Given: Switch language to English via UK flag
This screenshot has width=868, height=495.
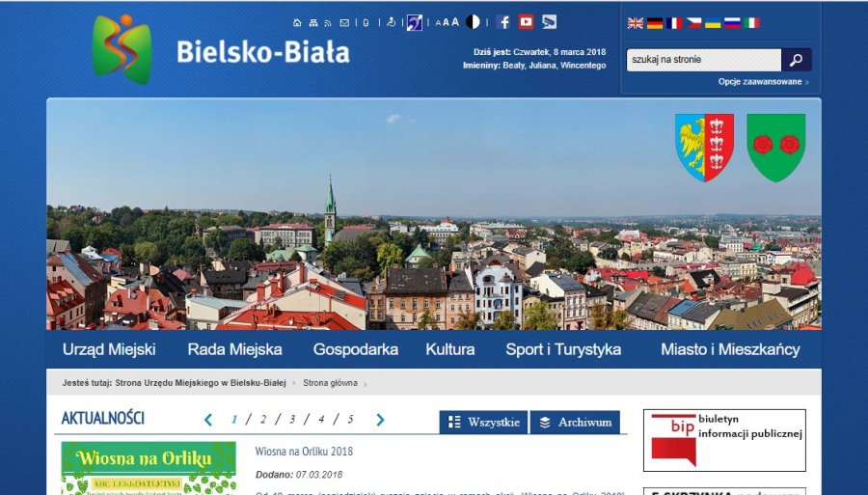Looking at the screenshot, I should (635, 23).
